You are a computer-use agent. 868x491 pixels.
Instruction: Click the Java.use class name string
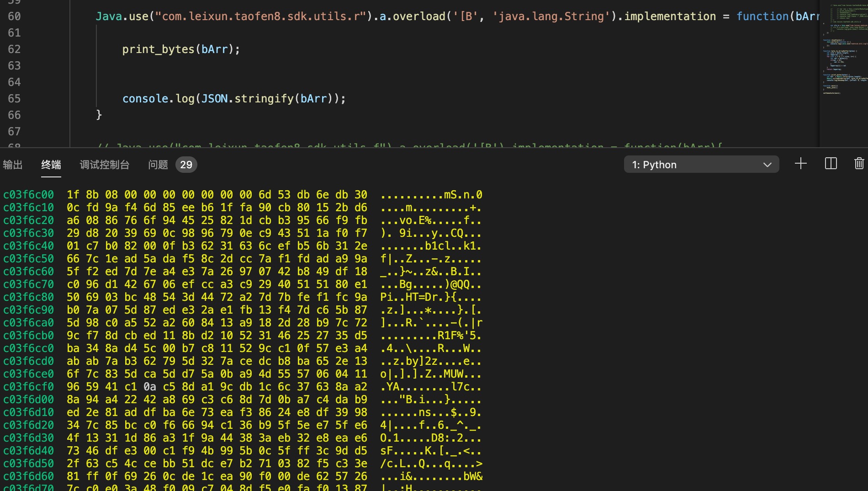point(260,16)
